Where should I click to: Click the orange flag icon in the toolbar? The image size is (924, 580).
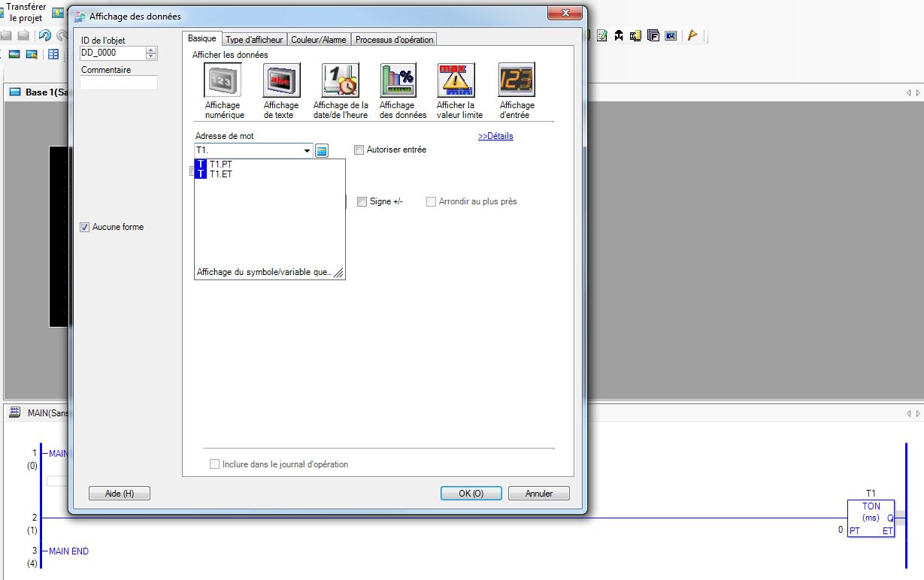(x=692, y=35)
